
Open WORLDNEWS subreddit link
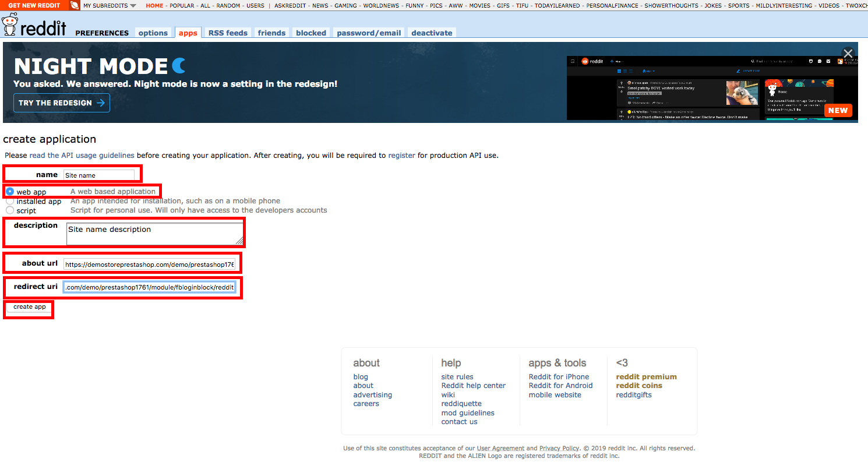[x=381, y=5]
